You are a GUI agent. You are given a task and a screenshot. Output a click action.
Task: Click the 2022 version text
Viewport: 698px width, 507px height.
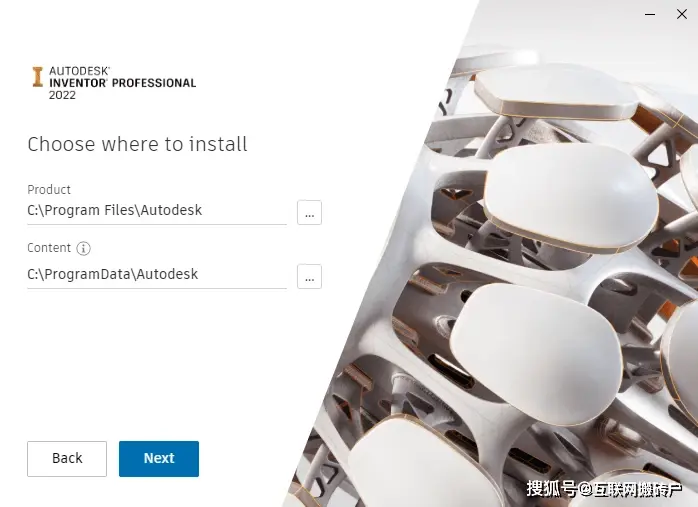pos(62,95)
